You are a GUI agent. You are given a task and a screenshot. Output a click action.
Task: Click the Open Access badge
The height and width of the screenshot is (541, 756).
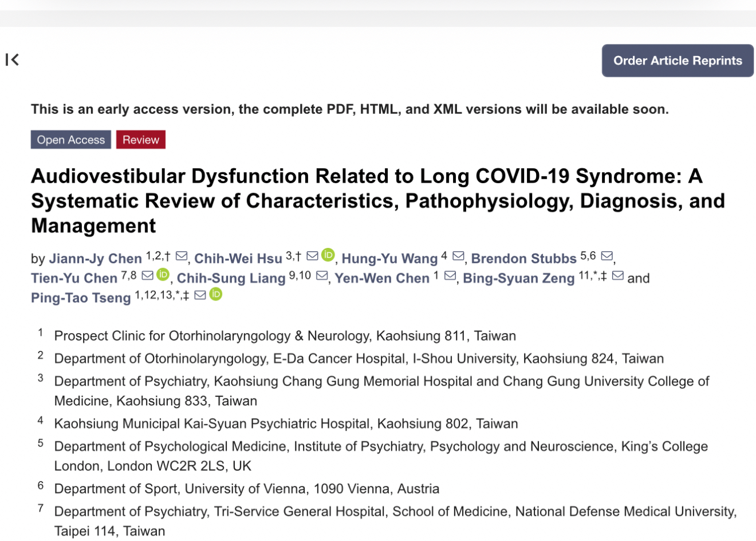click(71, 140)
